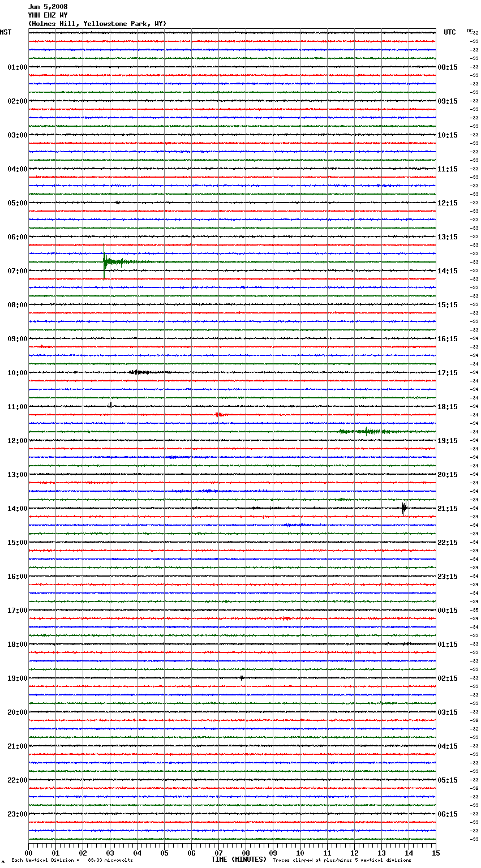The width and height of the screenshot is (481, 868).
Task: Click the 04:15 UTC time label
Action: click(448, 746)
